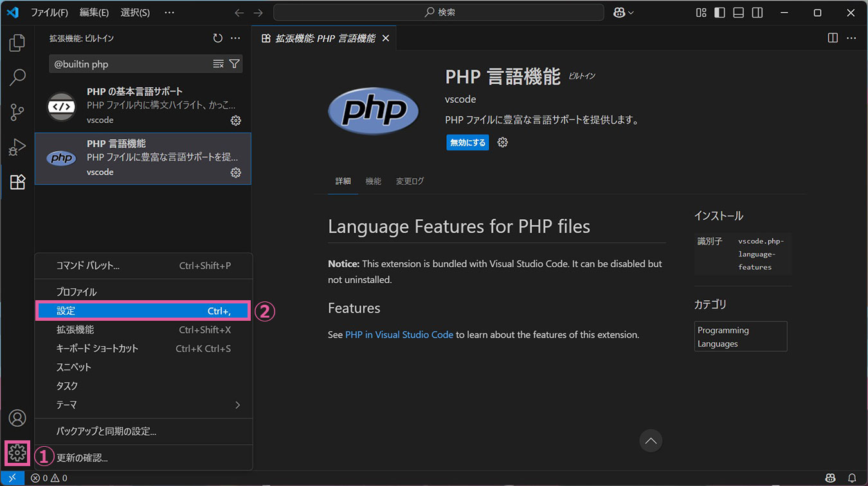Viewport: 868px width, 486px height.
Task: Open the 編集(E) menu
Action: (x=95, y=13)
